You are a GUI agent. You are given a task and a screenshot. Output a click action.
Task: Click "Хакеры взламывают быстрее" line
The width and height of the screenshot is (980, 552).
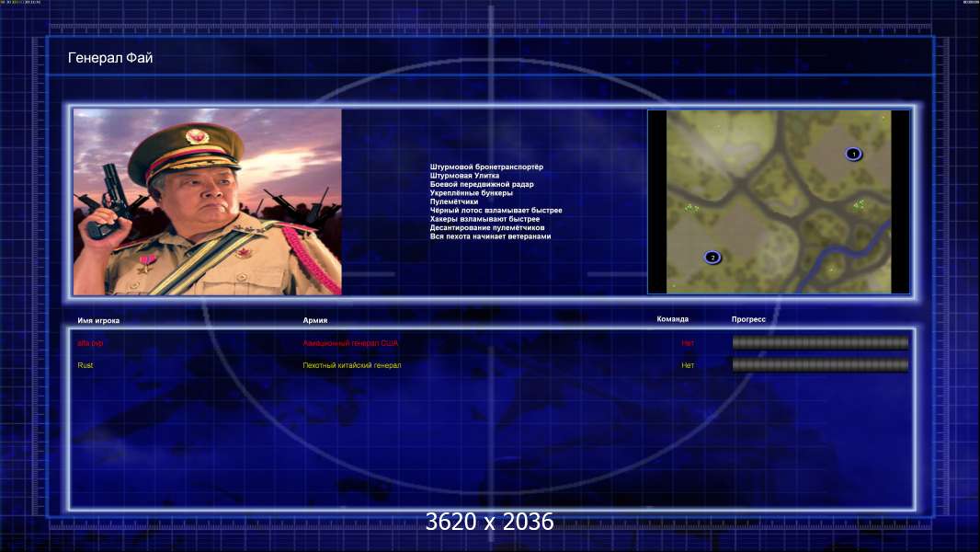point(485,219)
